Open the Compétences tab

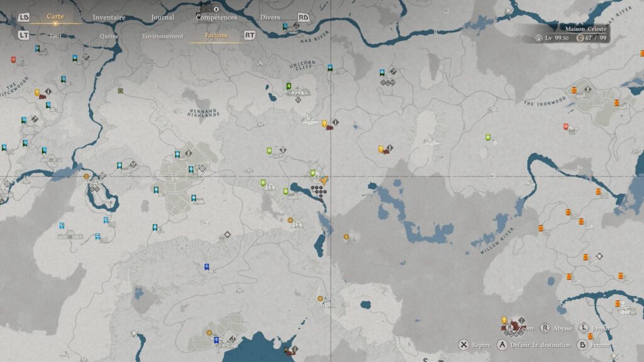click(216, 18)
